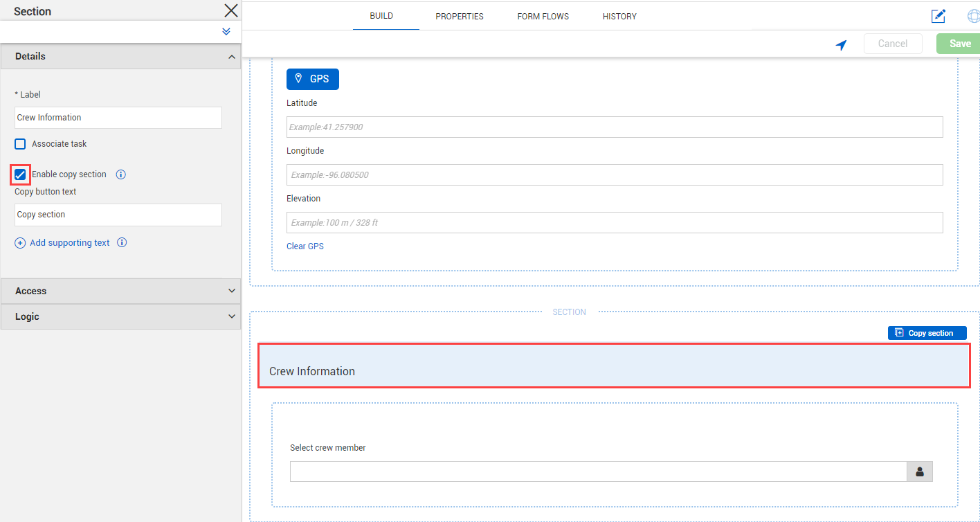Viewport: 980px width, 522px height.
Task: Click the Latitude input field
Action: click(x=615, y=127)
